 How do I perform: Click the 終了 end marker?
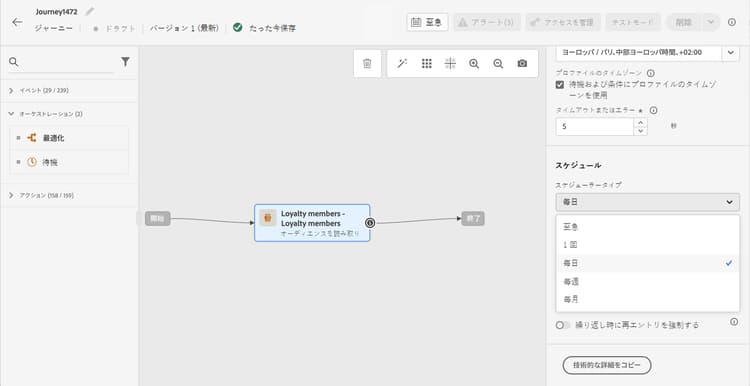473,219
